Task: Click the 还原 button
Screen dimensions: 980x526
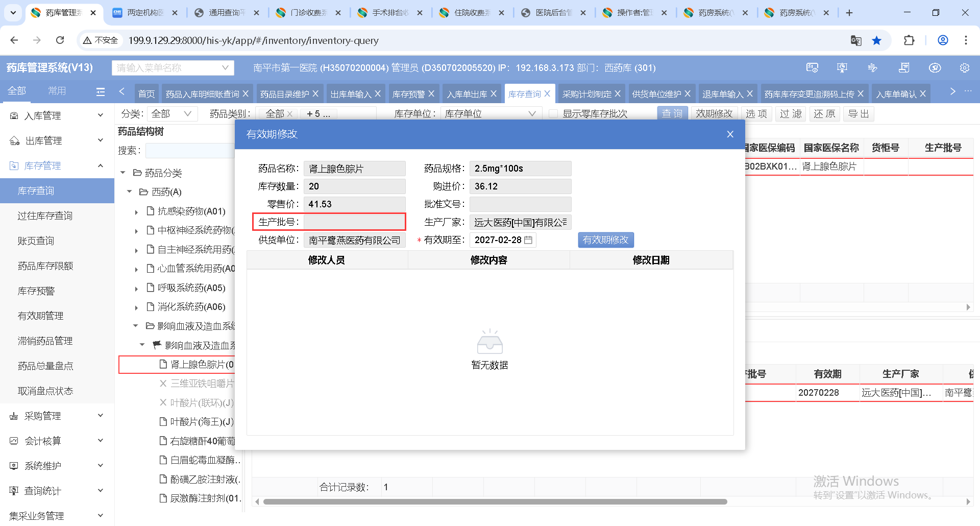Action: pyautogui.click(x=824, y=114)
